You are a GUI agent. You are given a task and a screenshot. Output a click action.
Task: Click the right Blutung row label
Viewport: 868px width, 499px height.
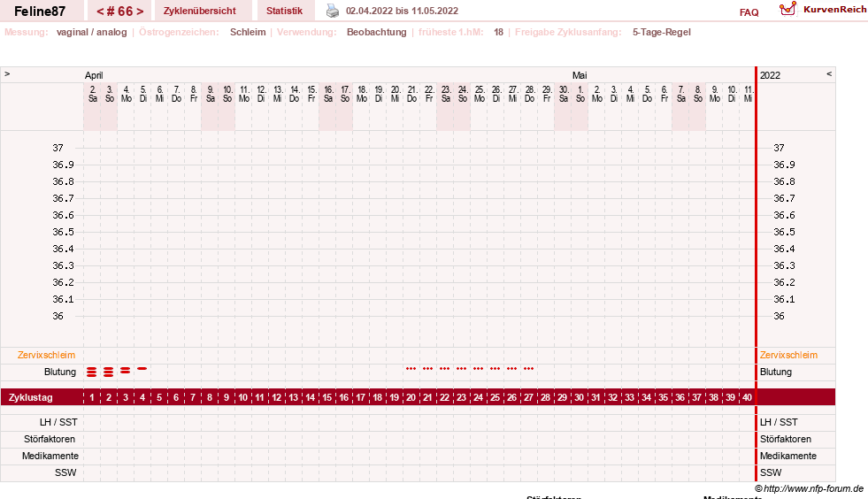pos(776,372)
